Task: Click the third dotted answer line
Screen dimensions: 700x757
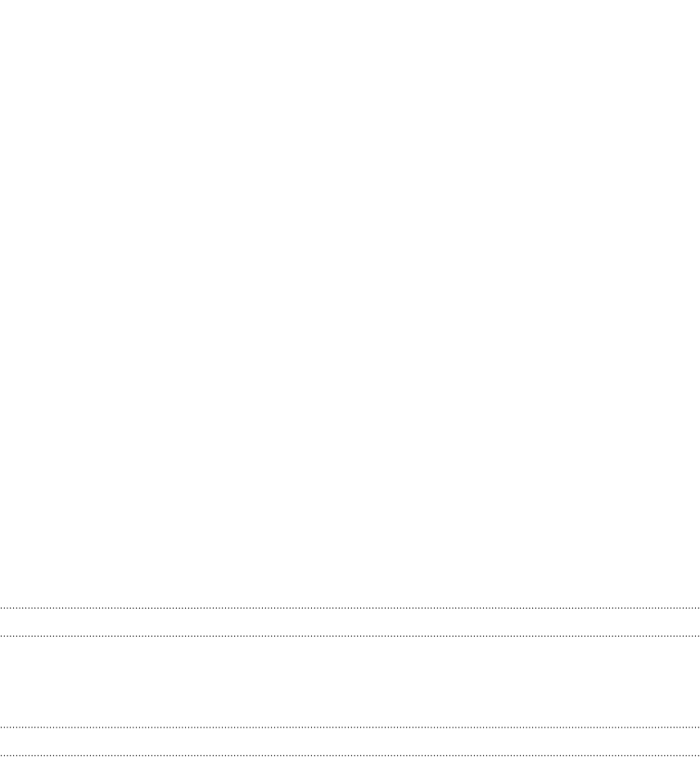Action: pyautogui.click(x=350, y=727)
